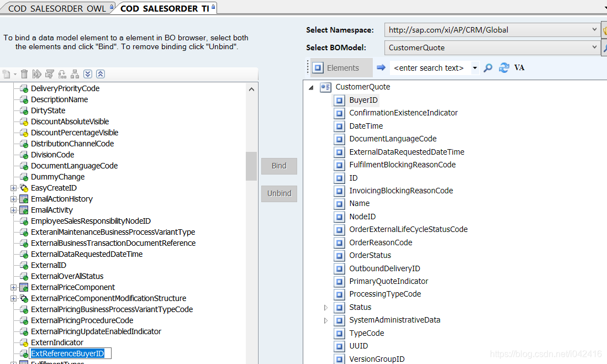
Task: Click the move-into-group toolbar icon
Action: [x=62, y=74]
